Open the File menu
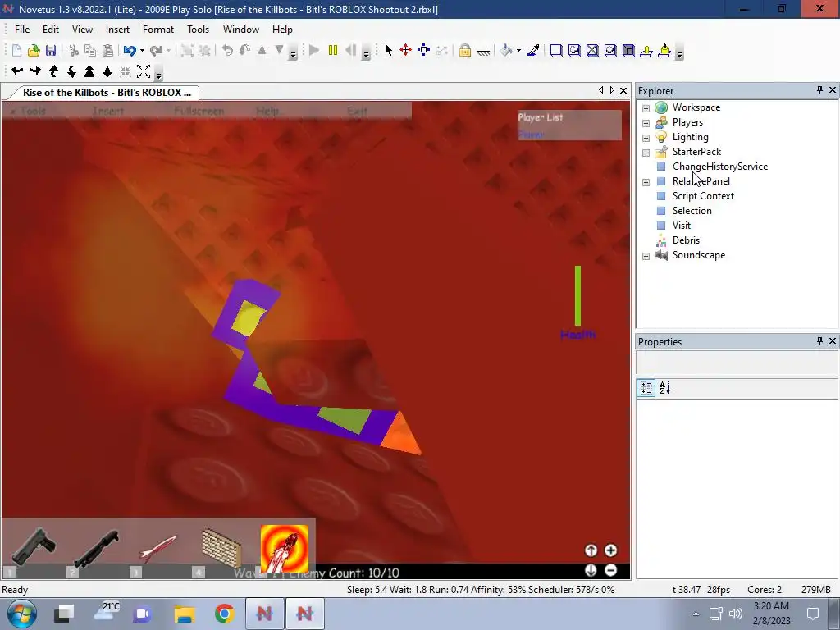 click(x=22, y=29)
